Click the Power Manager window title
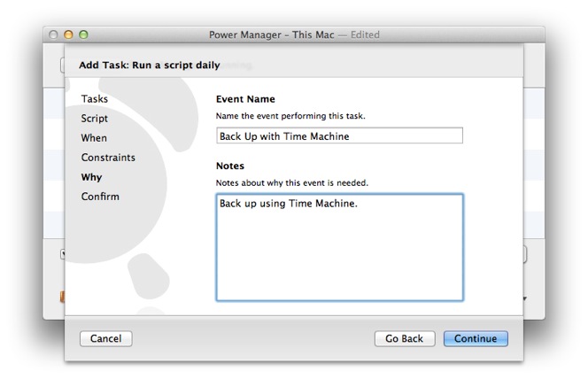The height and width of the screenshot is (379, 588). (x=272, y=35)
